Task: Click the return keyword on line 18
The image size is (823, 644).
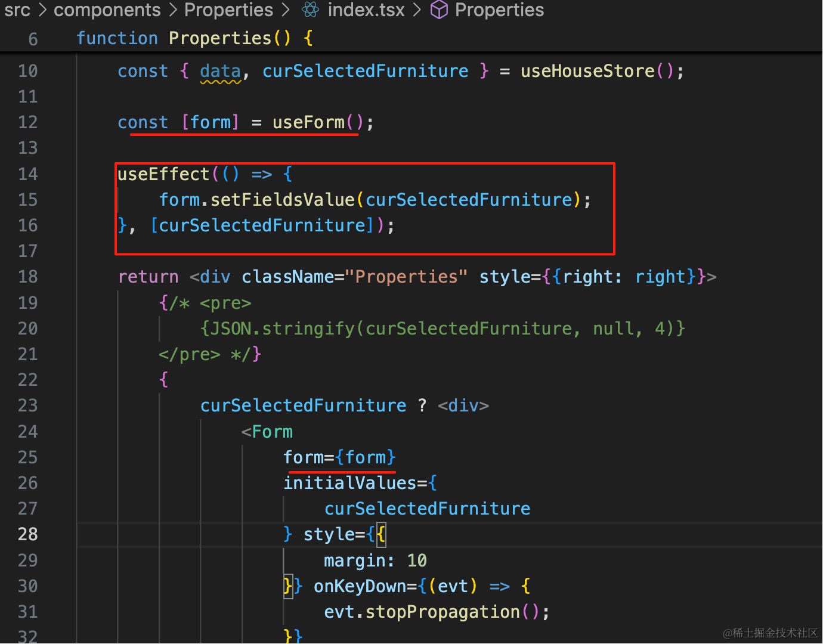Action: 148,277
